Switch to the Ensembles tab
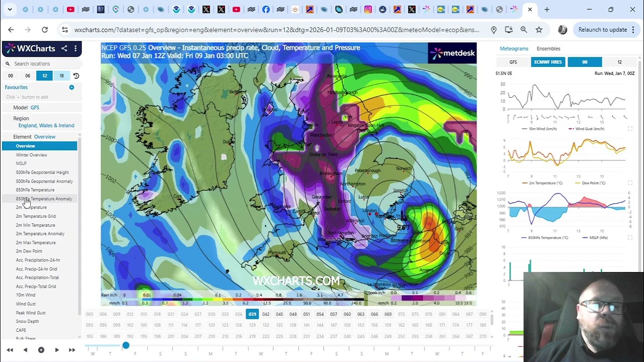644x362 pixels. coord(548,49)
